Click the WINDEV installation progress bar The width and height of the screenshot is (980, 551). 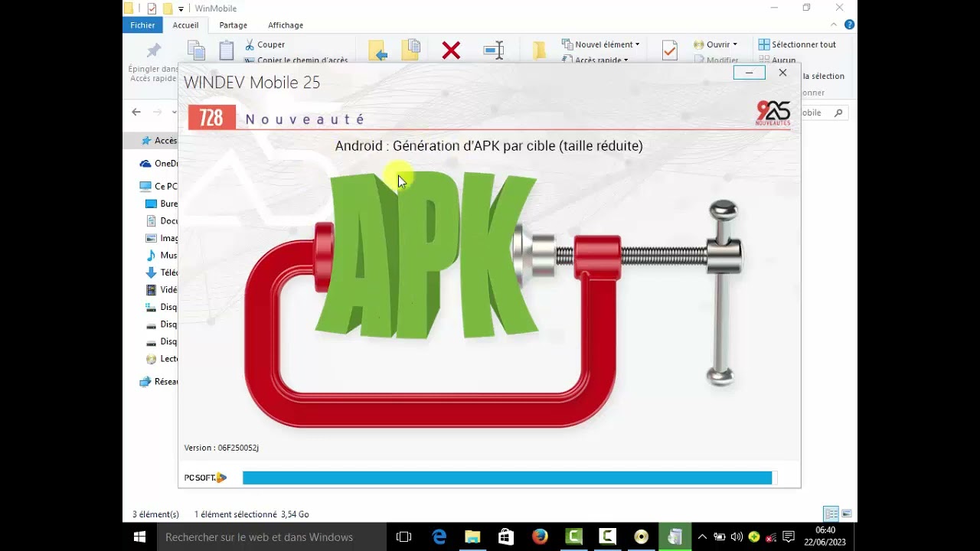pyautogui.click(x=509, y=478)
